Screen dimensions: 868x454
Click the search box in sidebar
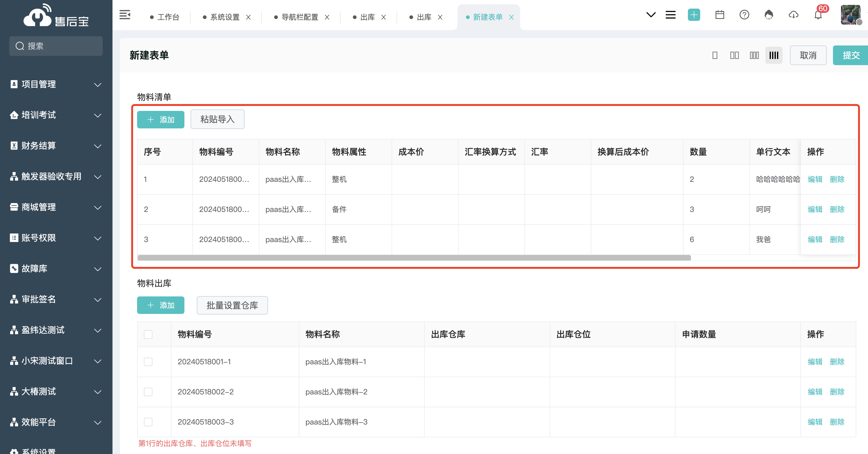(x=56, y=46)
